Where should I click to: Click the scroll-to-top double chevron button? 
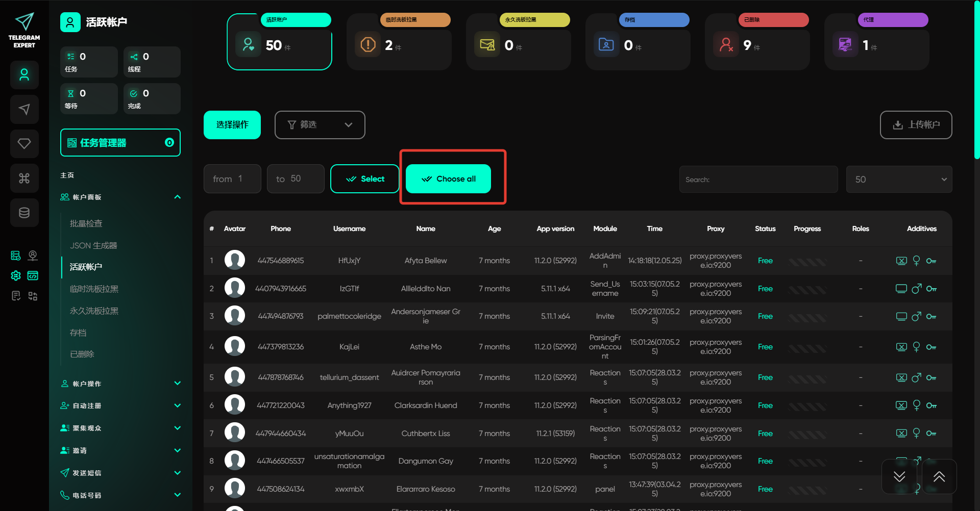point(939,476)
